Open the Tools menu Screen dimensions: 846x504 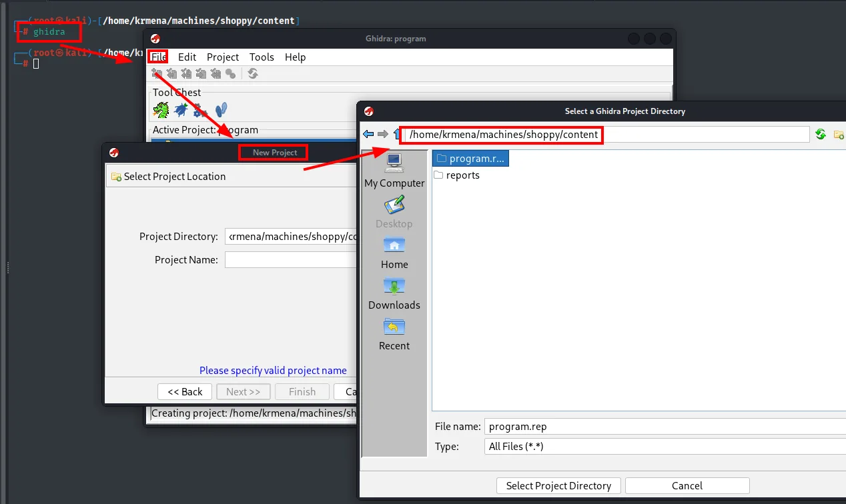(262, 57)
